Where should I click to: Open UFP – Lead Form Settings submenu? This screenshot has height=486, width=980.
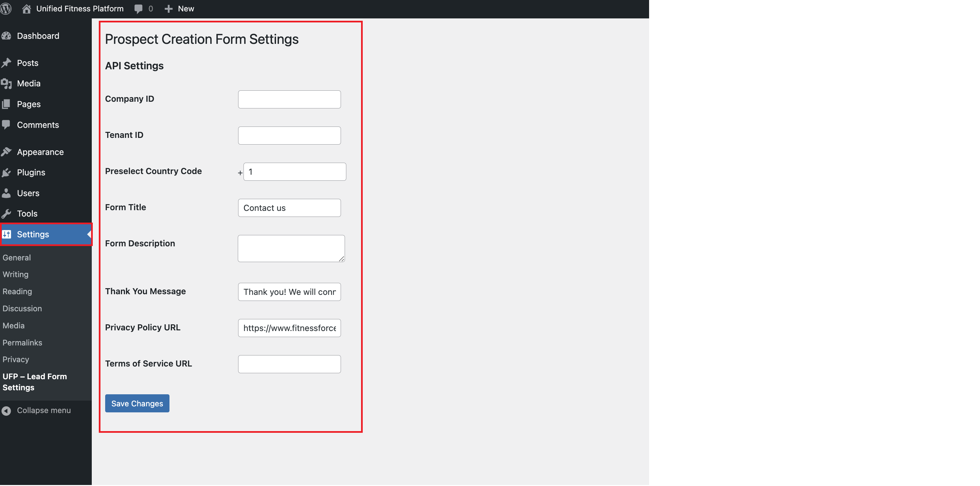34,382
